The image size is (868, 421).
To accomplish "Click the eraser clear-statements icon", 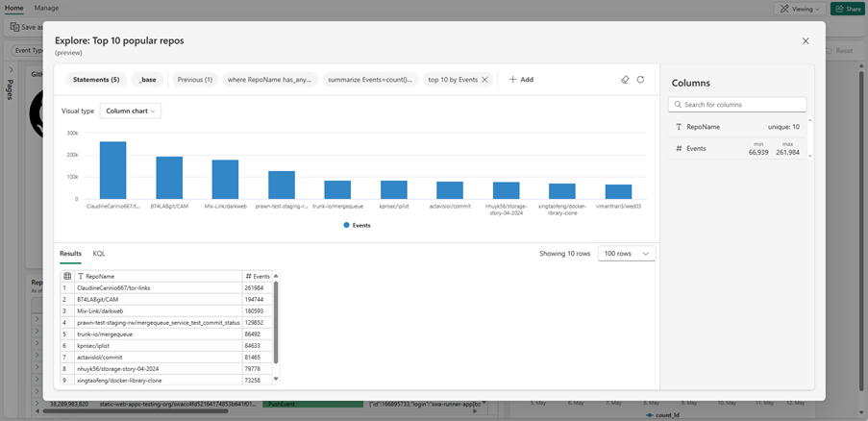I will [625, 80].
